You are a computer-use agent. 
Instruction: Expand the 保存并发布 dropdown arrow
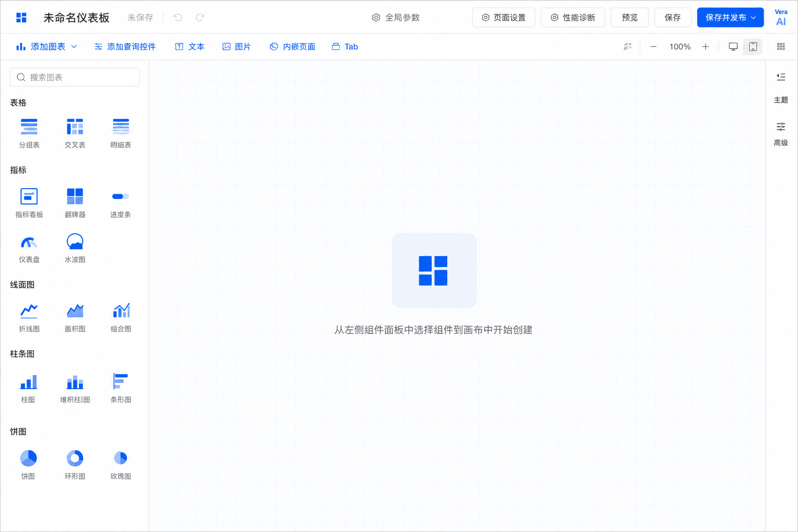click(753, 18)
